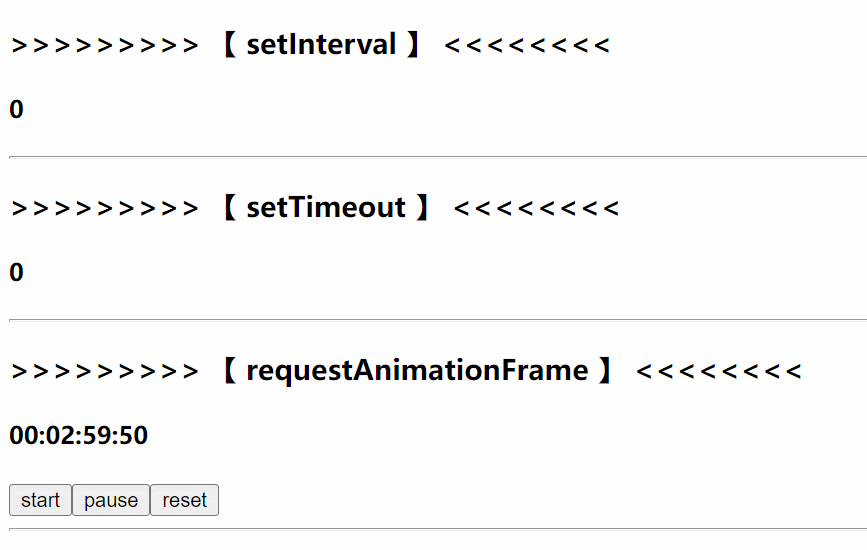Viewport: 867px width, 550px height.
Task: Click the 00:02:59:50 timer display
Action: click(79, 435)
